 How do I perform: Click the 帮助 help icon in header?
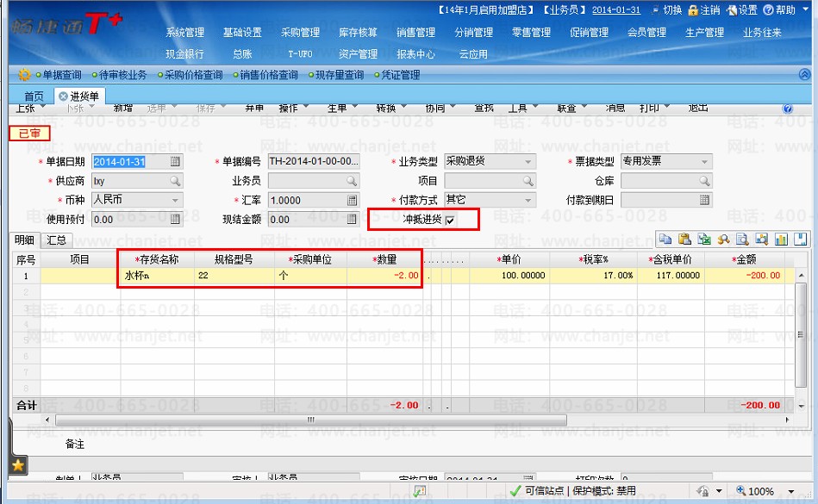pyautogui.click(x=769, y=9)
